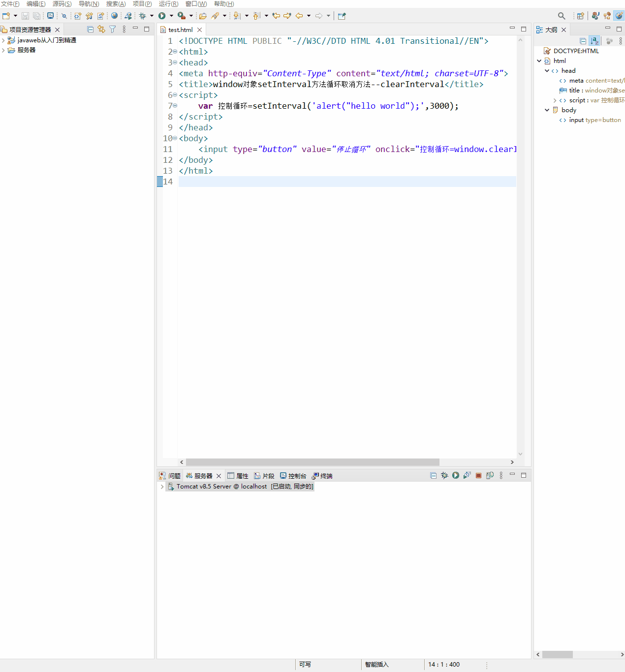The width and height of the screenshot is (625, 672).
Task: Open the 窗口(W) menu
Action: 196,4
